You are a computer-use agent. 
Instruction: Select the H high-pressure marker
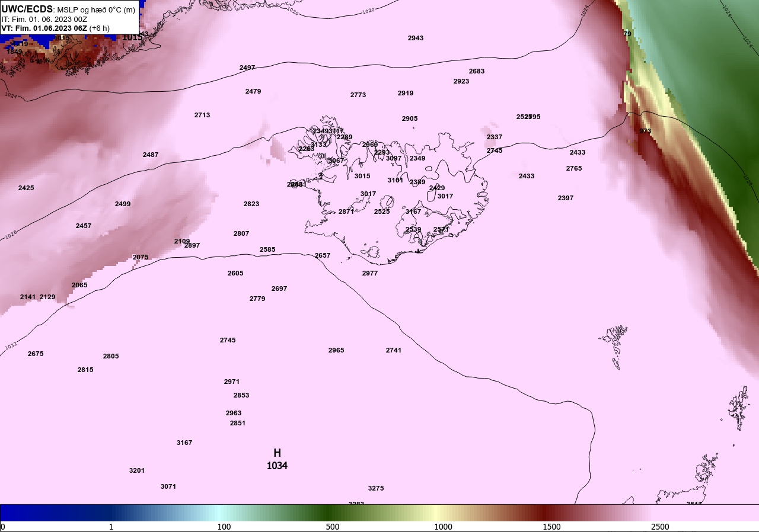[277, 453]
